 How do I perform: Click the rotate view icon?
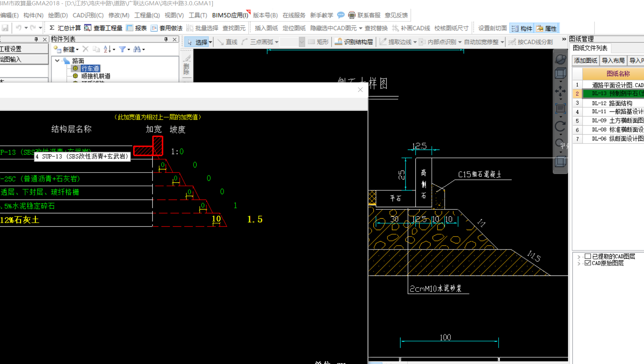pyautogui.click(x=560, y=126)
